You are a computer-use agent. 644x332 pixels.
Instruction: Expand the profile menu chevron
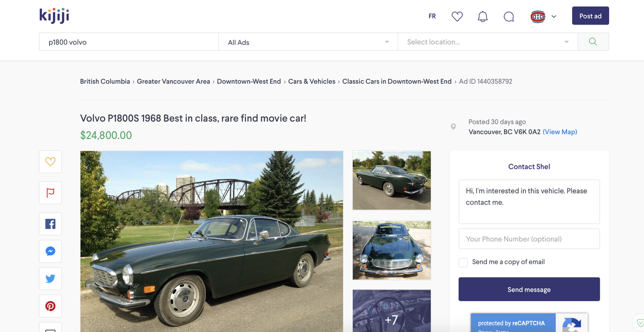click(x=554, y=17)
